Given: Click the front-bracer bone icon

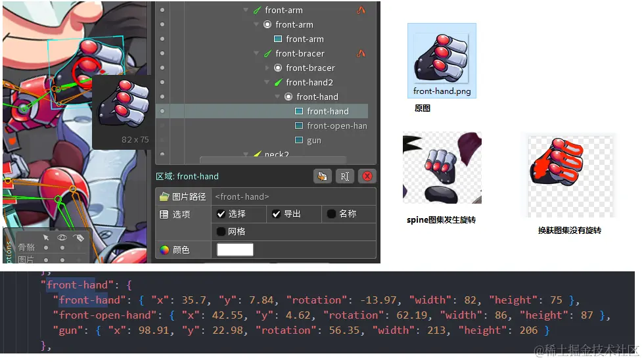Looking at the screenshot, I should click(268, 53).
